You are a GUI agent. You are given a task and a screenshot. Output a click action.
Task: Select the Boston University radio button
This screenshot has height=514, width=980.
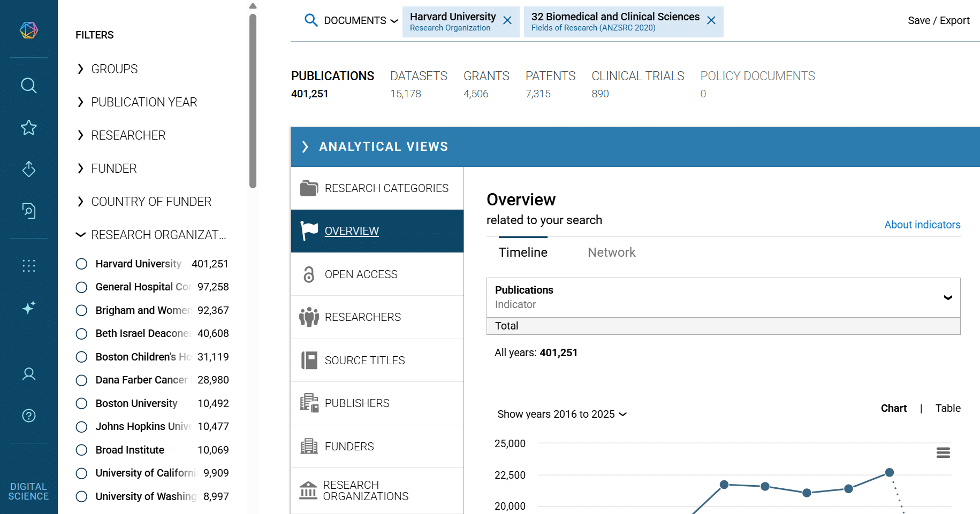click(81, 403)
